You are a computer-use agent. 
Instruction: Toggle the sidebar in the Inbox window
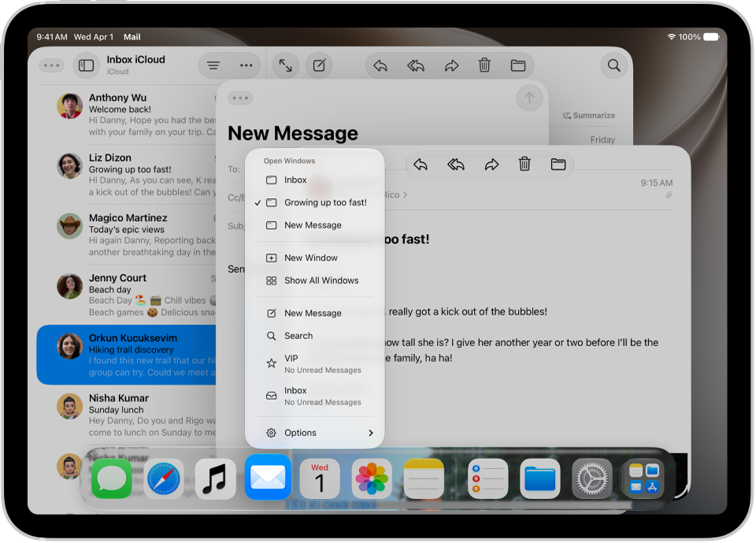tap(87, 65)
